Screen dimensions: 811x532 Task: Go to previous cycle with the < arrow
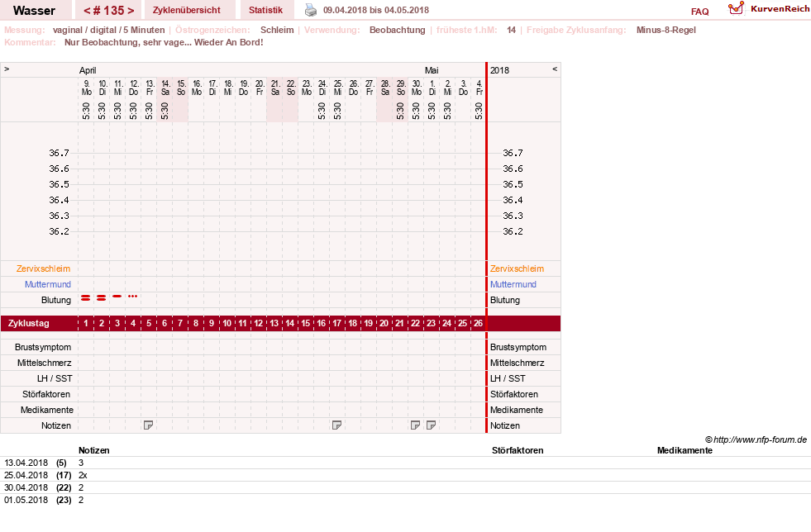tap(87, 11)
